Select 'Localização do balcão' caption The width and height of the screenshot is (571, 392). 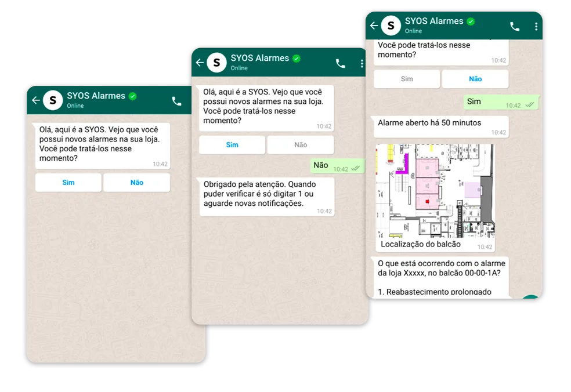[421, 244]
